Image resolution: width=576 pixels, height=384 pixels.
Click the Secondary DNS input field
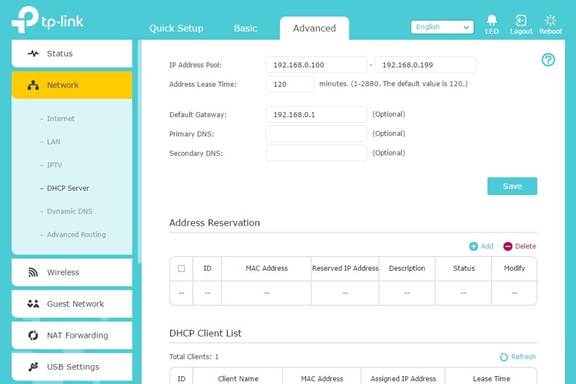coord(316,153)
